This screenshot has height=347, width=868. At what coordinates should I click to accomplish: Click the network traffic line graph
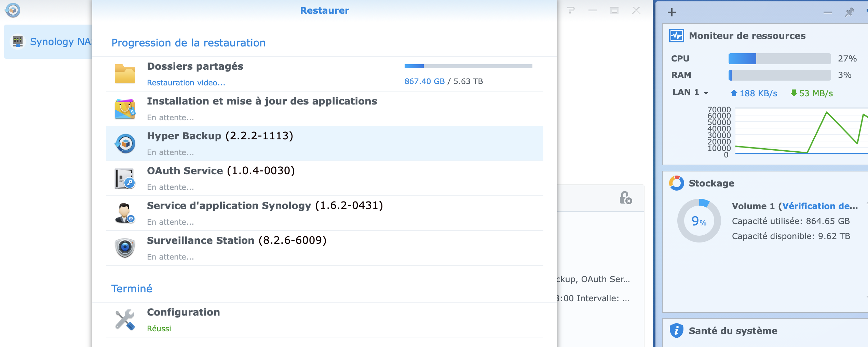point(801,131)
